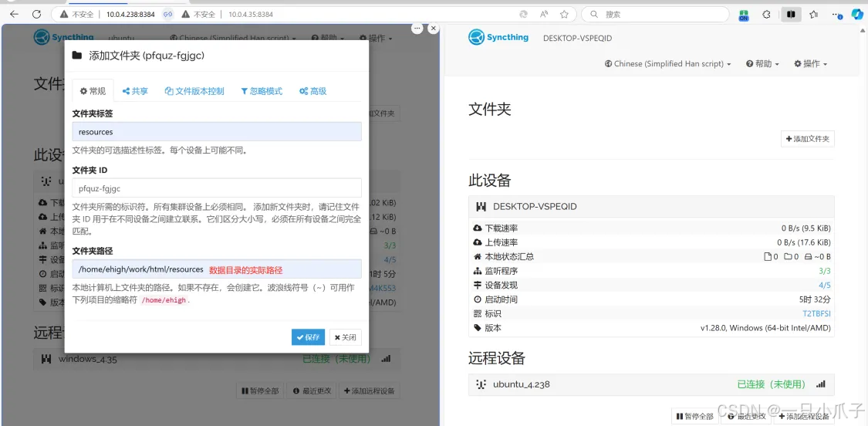The width and height of the screenshot is (868, 426).
Task: Open 操作 dropdown in left pane
Action: tap(376, 39)
